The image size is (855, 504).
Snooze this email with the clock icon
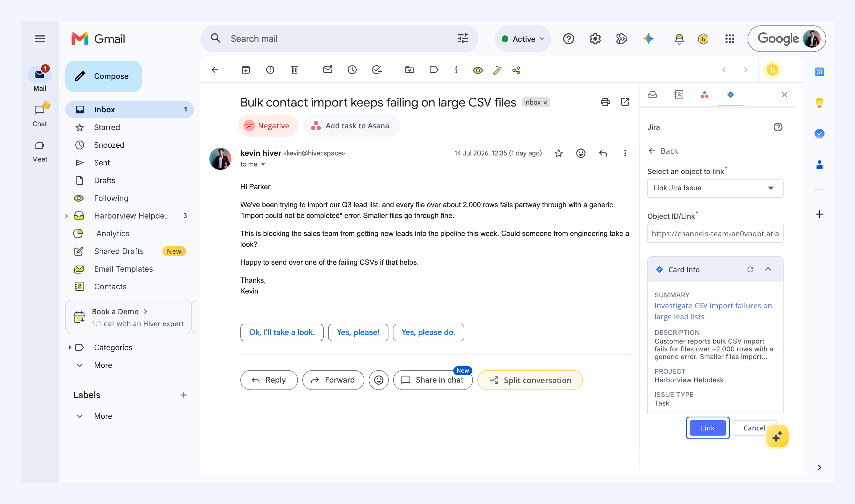352,70
